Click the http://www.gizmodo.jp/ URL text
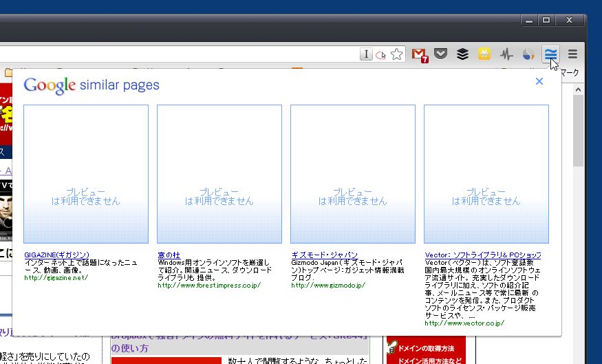Image resolution: width=602 pixels, height=364 pixels. pos(328,286)
